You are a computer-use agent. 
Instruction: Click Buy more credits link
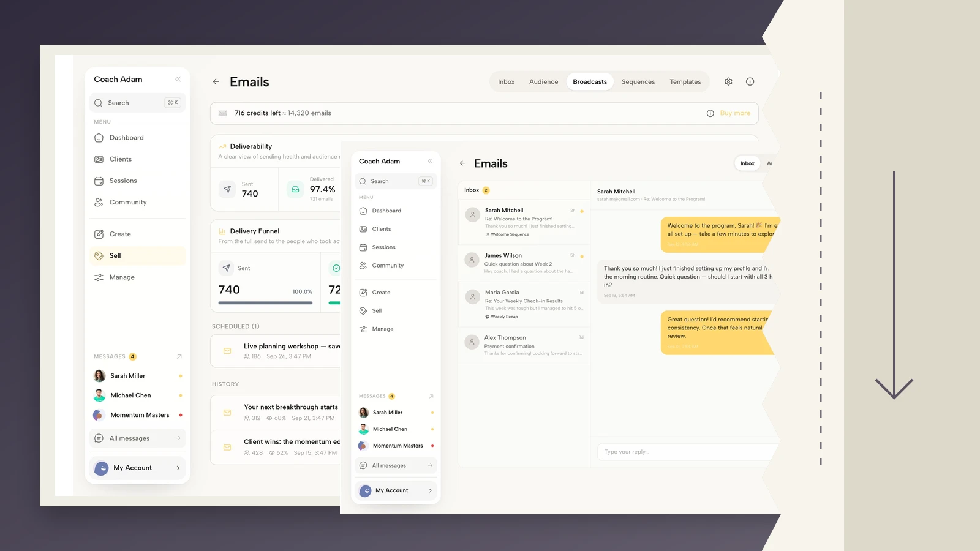[x=735, y=113]
